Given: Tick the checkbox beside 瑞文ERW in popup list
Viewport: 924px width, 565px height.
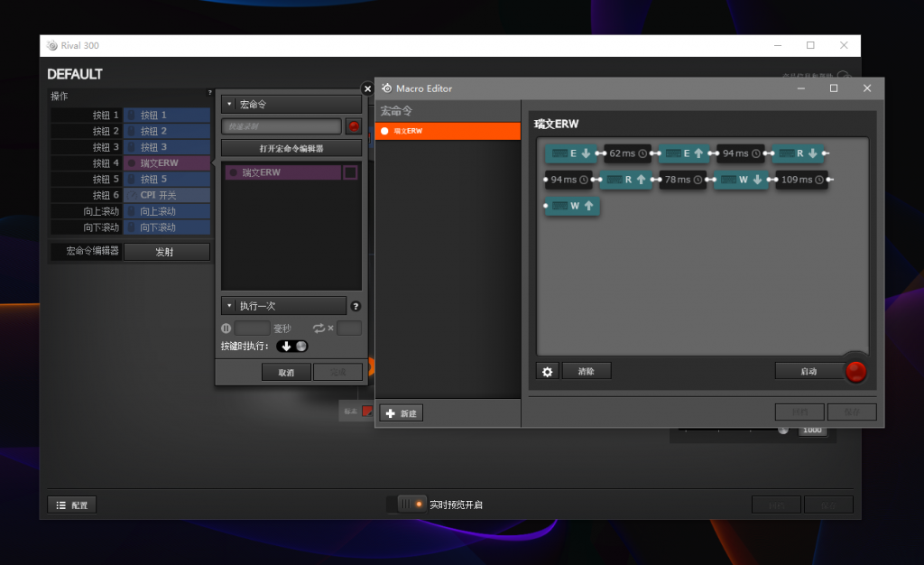Looking at the screenshot, I should 350,172.
